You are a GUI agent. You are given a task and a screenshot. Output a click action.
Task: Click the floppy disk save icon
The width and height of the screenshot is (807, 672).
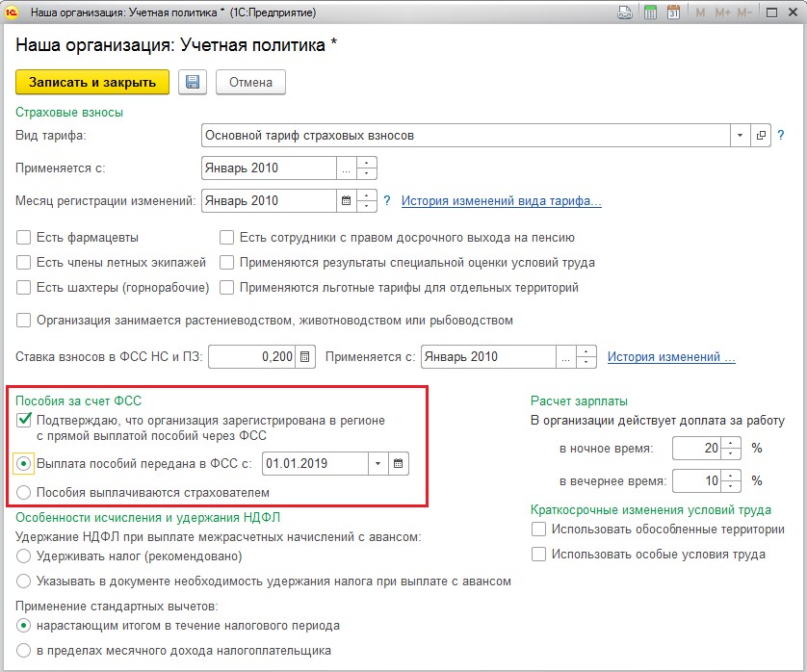193,83
